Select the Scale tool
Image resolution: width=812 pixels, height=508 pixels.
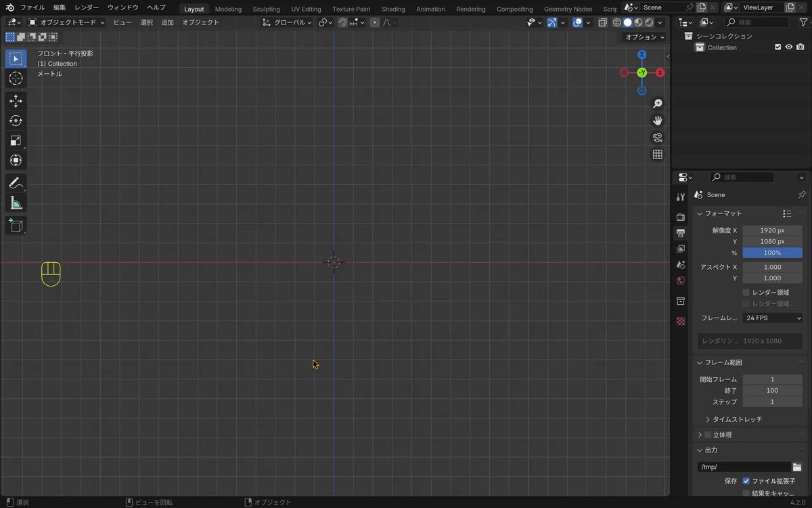click(x=16, y=140)
